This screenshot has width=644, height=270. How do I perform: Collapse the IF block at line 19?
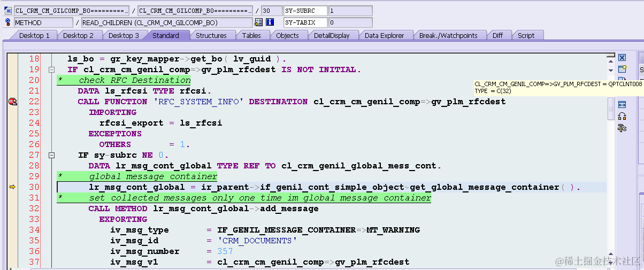click(52, 70)
